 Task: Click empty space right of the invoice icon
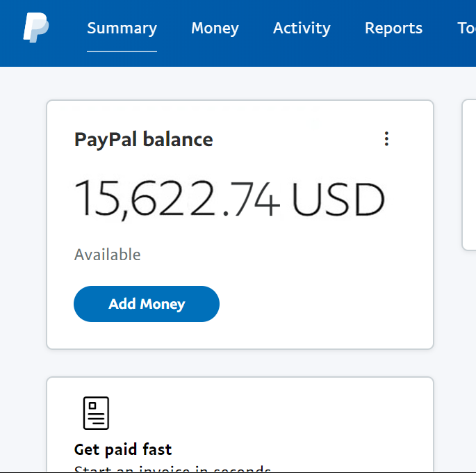264,413
